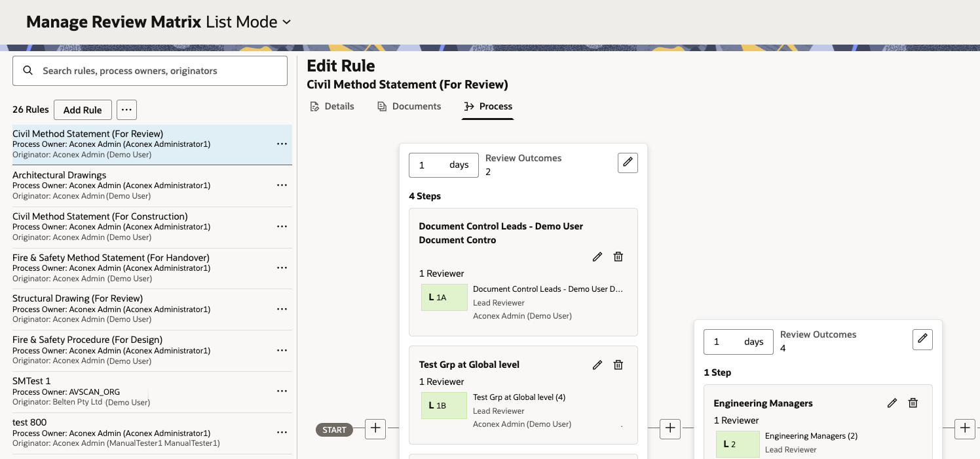Delete the Test Grp at Global level step
980x459 pixels.
coord(618,365)
